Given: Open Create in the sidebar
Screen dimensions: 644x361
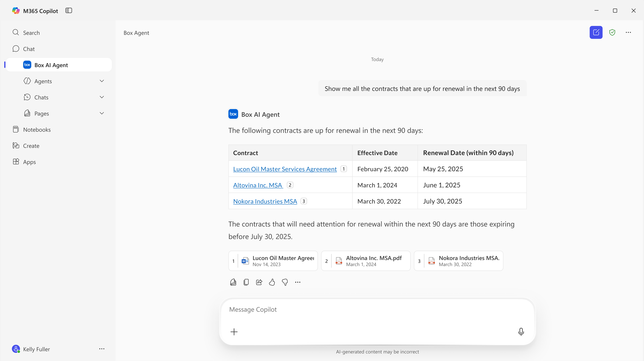Looking at the screenshot, I should [x=59, y=146].
